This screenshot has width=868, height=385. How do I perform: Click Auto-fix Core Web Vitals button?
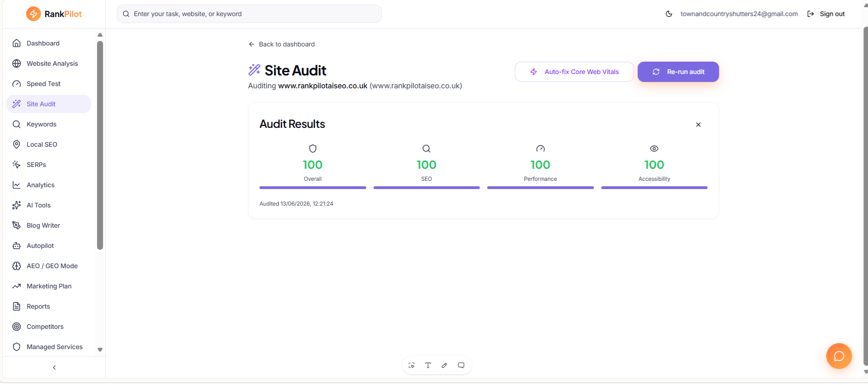574,72
